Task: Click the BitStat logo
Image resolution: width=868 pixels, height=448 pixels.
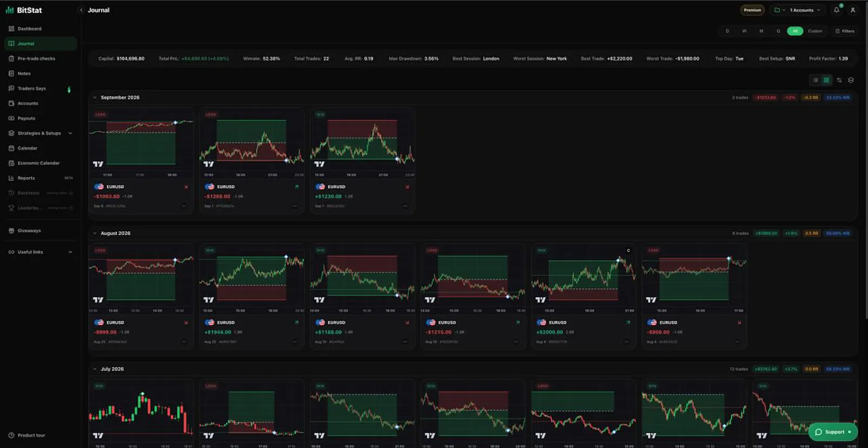Action: 24,10
